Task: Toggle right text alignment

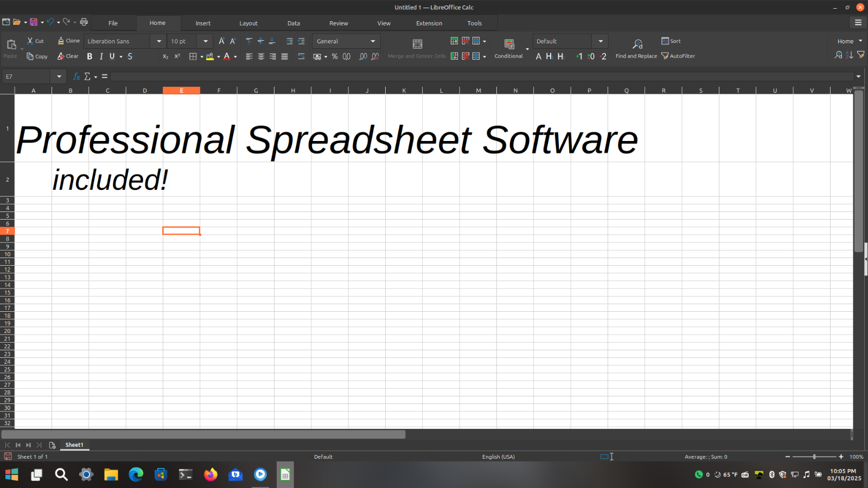Action: point(272,56)
